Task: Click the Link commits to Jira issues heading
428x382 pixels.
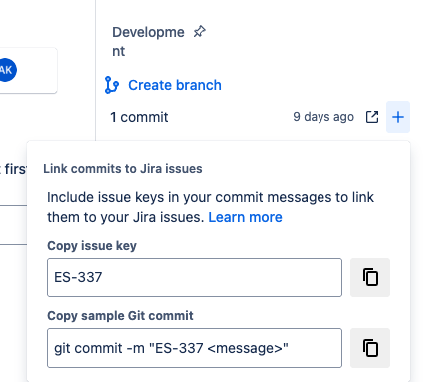Action: (x=123, y=169)
